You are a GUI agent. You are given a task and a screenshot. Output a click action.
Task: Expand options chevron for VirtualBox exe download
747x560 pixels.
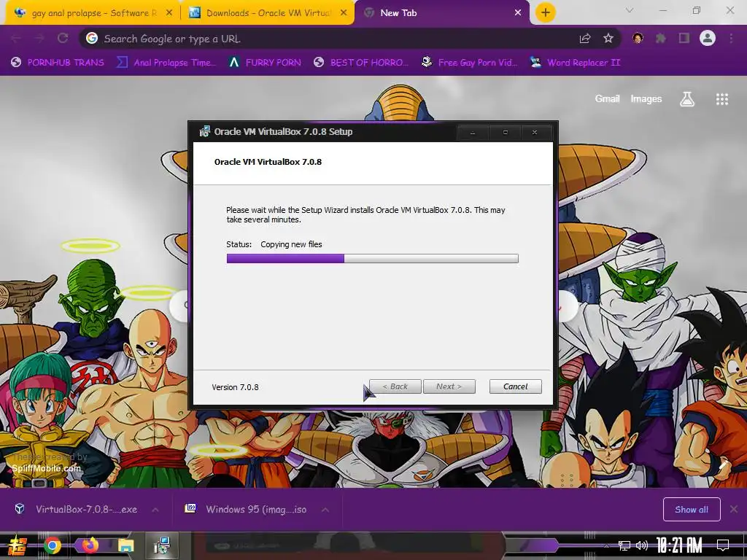(x=155, y=510)
